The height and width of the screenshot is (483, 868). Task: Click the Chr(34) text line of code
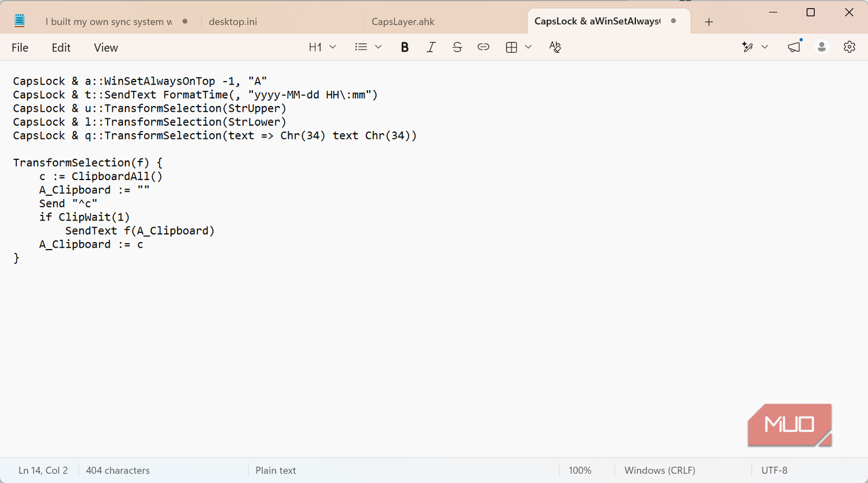(215, 136)
